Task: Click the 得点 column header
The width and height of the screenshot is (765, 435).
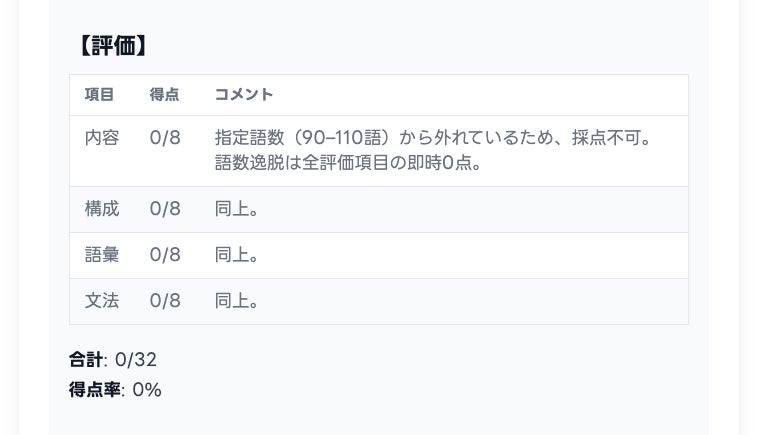Action: (x=164, y=95)
